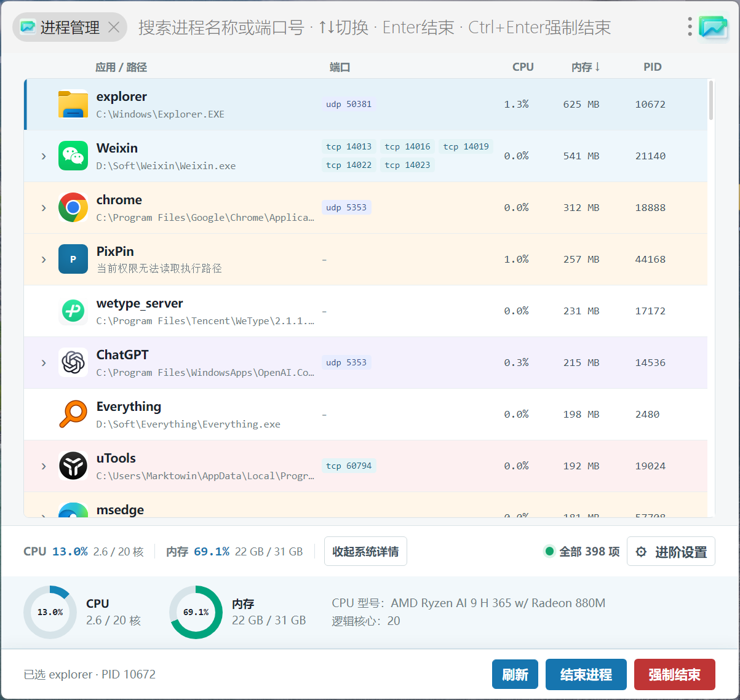Image resolution: width=740 pixels, height=700 pixels.
Task: Click the wetype_server app icon
Action: pyautogui.click(x=73, y=311)
